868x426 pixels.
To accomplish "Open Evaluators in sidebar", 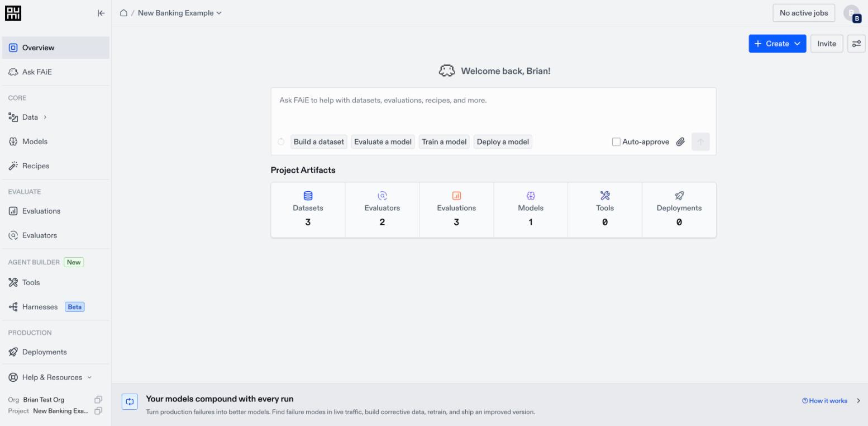I will tap(56, 235).
